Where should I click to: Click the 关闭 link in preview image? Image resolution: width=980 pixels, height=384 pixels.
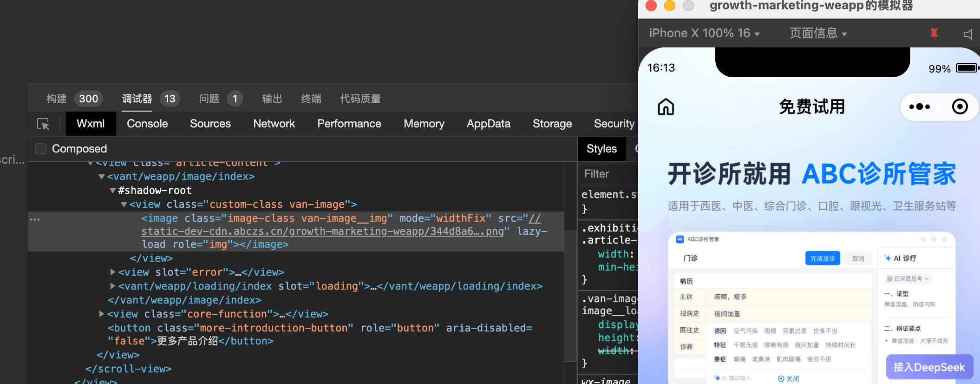[789, 378]
